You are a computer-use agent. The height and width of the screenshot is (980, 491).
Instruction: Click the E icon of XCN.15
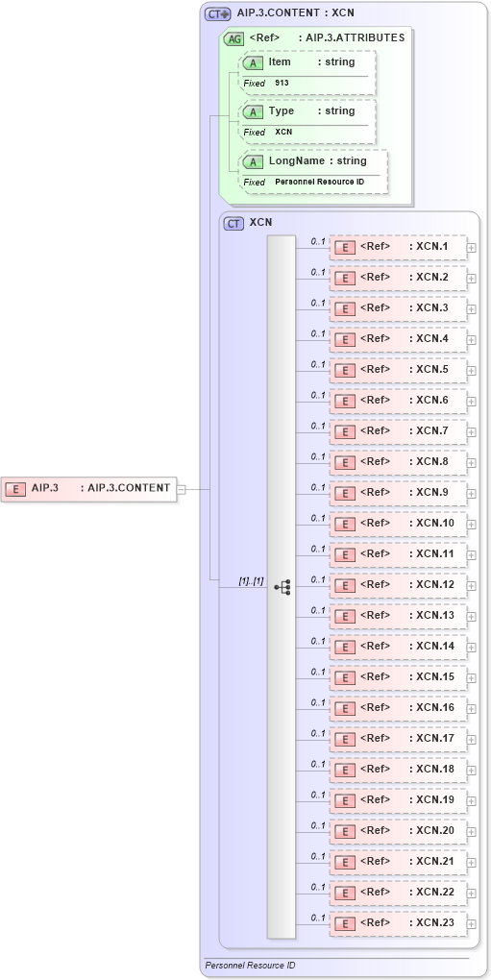point(346,677)
